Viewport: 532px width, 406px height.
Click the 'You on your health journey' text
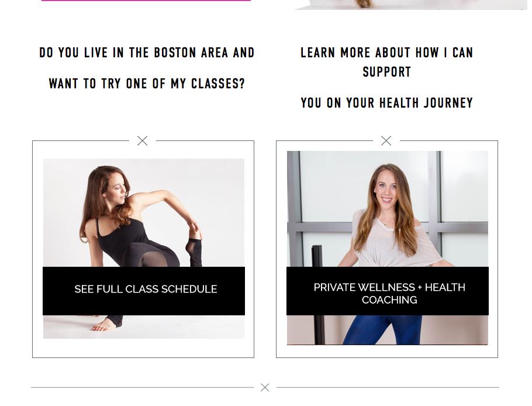pyautogui.click(x=387, y=103)
